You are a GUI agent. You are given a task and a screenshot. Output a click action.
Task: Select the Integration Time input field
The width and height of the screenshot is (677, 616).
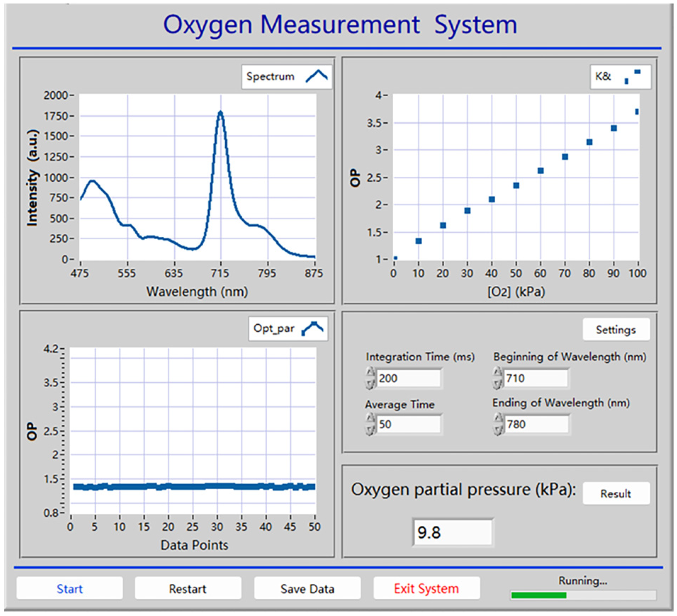click(x=408, y=378)
